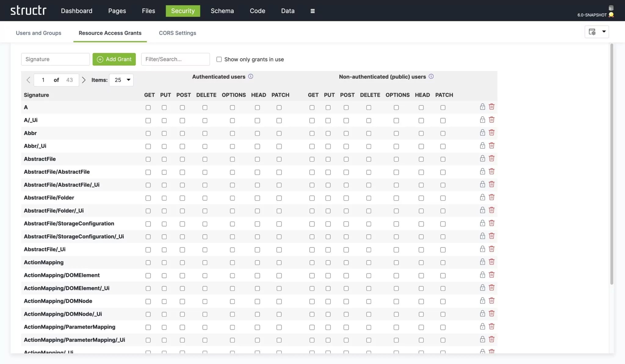Enable Show only grants in use

click(x=219, y=59)
